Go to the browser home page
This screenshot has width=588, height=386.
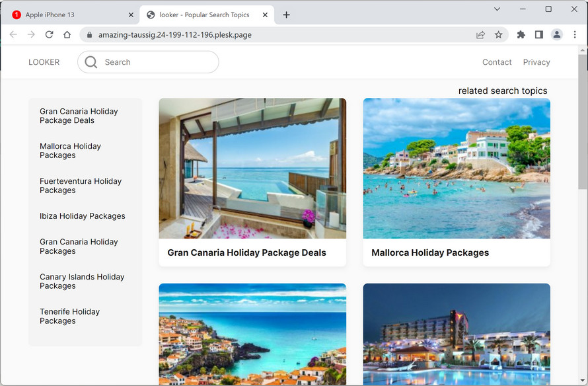point(67,34)
